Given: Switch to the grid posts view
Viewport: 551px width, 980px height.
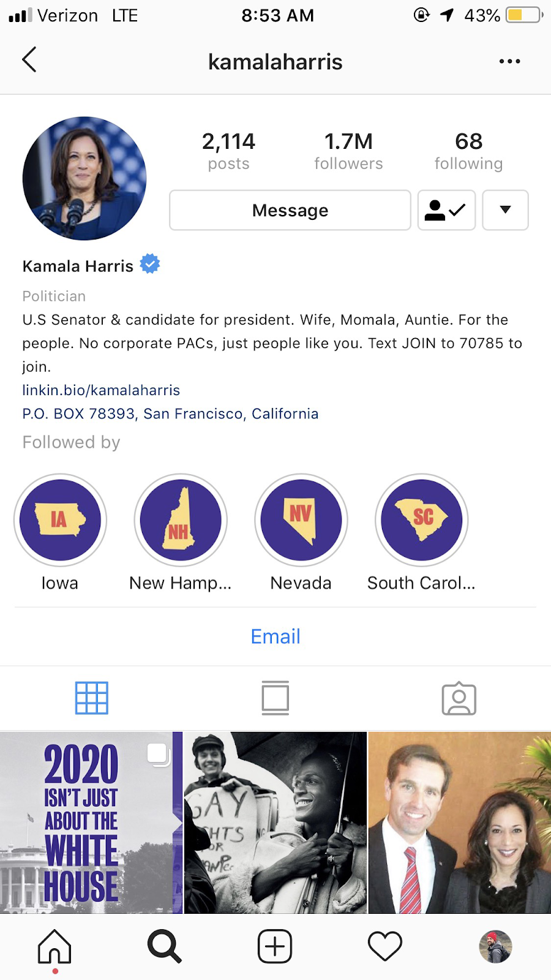Looking at the screenshot, I should coord(92,698).
